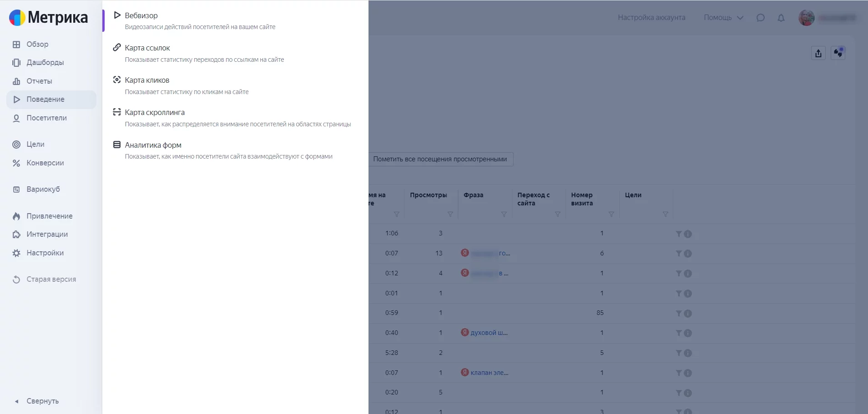Open Карта ссылок report
The width and height of the screenshot is (868, 414).
click(147, 48)
